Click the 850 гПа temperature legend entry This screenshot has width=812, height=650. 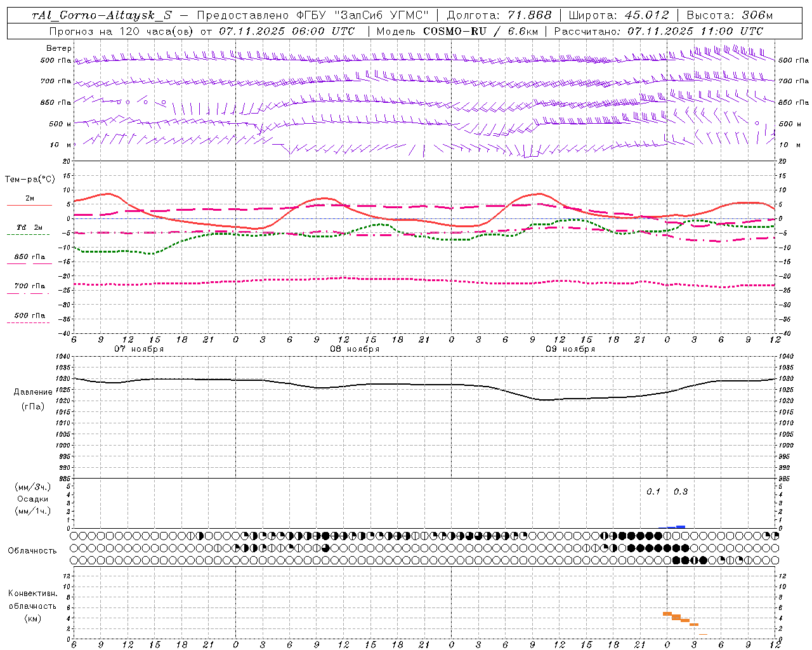click(x=30, y=256)
